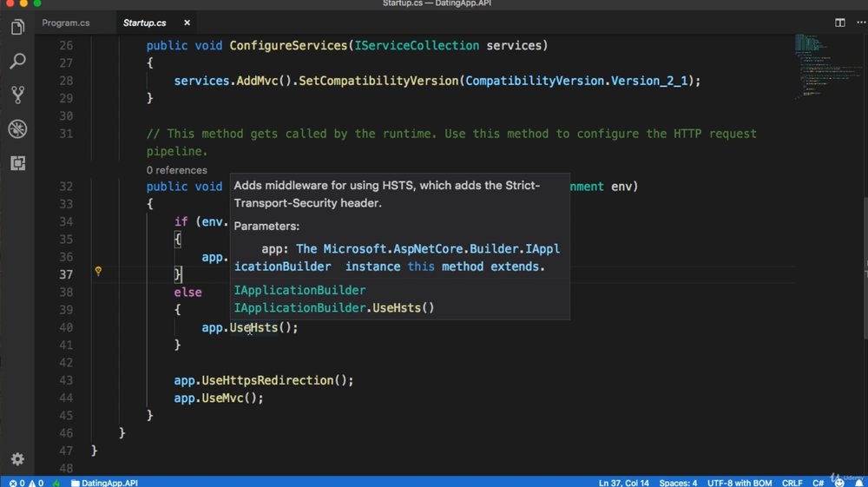The width and height of the screenshot is (868, 487).
Task: Open the DatingApp.API project folder status item
Action: point(104,483)
